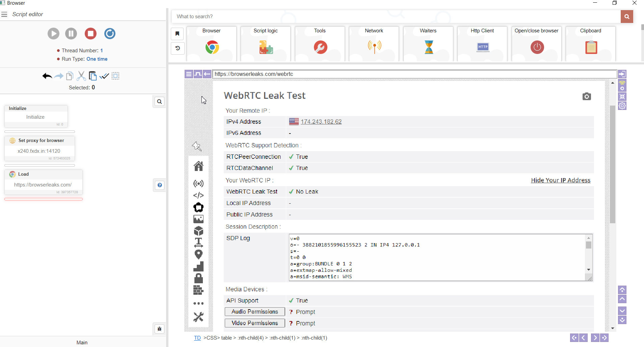Click the undo arrow in script editor
The image size is (644, 347).
point(47,76)
